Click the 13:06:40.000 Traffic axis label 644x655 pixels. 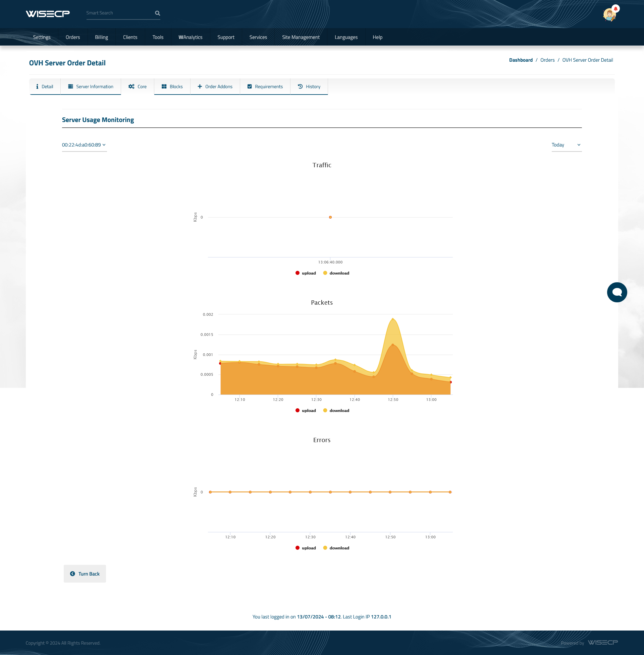pyautogui.click(x=330, y=262)
